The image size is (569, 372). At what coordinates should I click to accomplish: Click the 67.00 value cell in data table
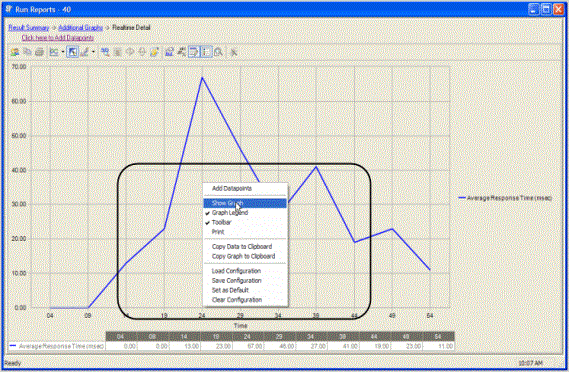tap(248, 346)
